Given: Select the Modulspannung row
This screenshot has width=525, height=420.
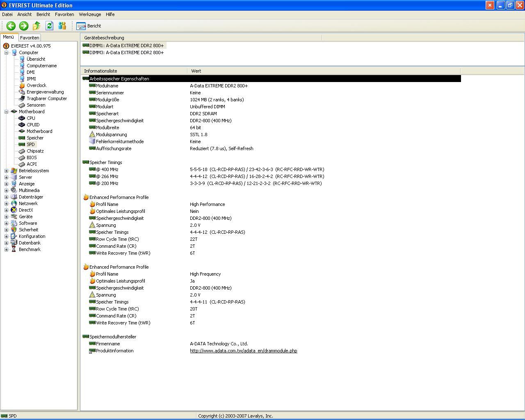Looking at the screenshot, I should 272,135.
